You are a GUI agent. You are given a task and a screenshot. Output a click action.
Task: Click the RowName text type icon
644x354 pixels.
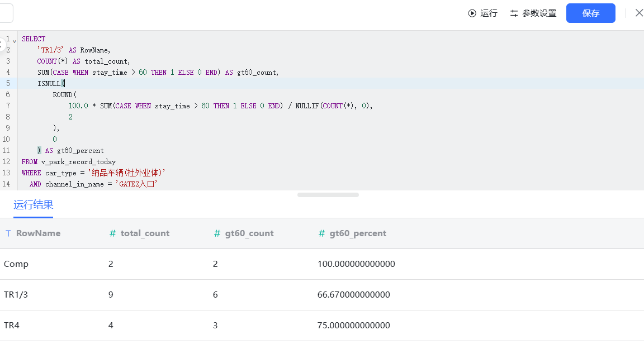[x=8, y=233]
